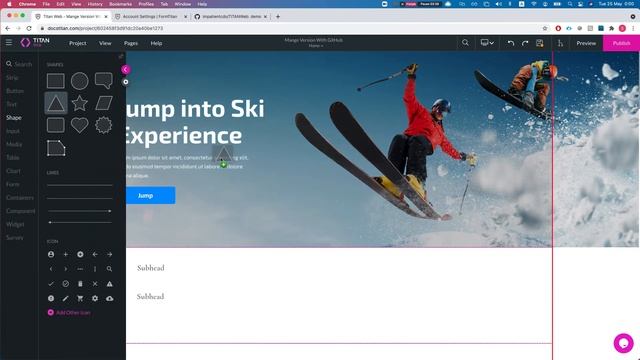Insert the filled plus circle icon
This screenshot has height=360, width=640.
[80, 254]
